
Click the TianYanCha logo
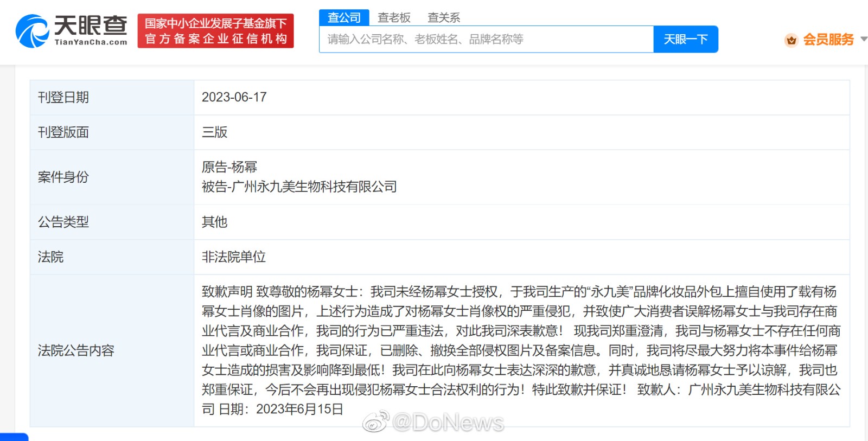point(71,31)
